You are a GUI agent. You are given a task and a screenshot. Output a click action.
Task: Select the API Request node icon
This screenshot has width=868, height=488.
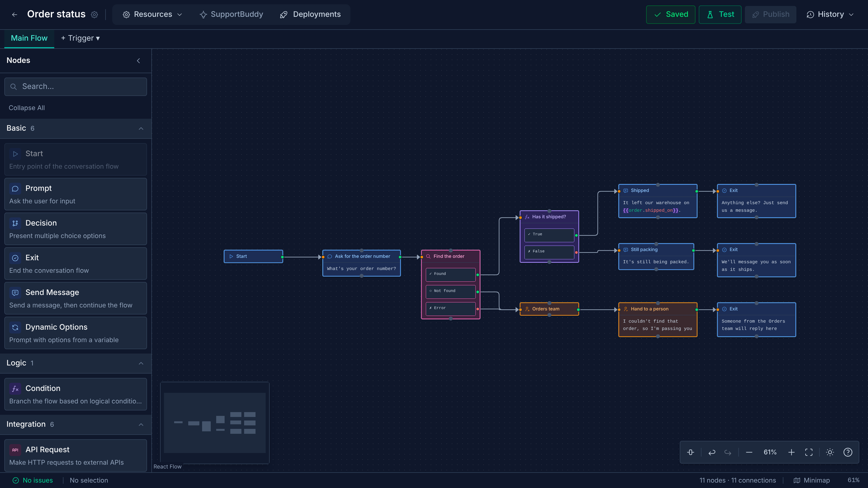15,450
